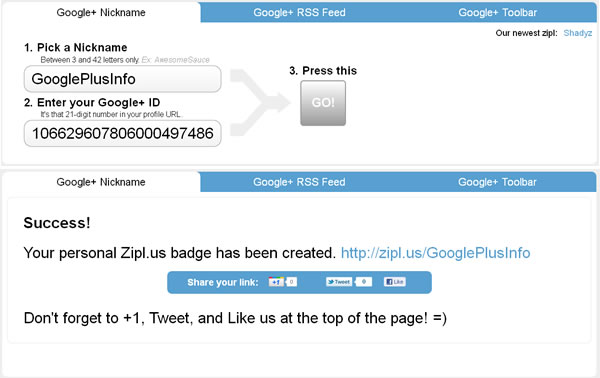
Task: Select Google+ Nickname tab above Success message
Action: click(101, 182)
